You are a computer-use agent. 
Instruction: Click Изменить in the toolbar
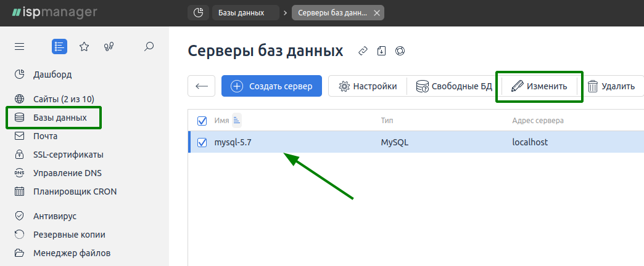[x=539, y=86]
